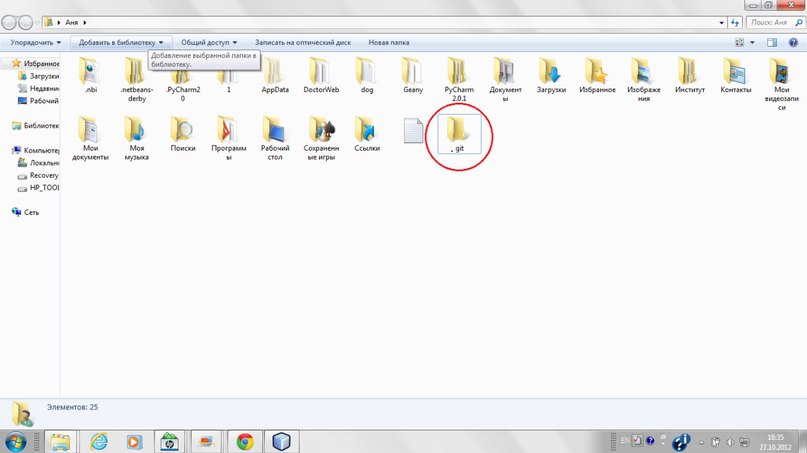This screenshot has width=807, height=453.
Task: Select the Программы folder
Action: click(x=229, y=138)
